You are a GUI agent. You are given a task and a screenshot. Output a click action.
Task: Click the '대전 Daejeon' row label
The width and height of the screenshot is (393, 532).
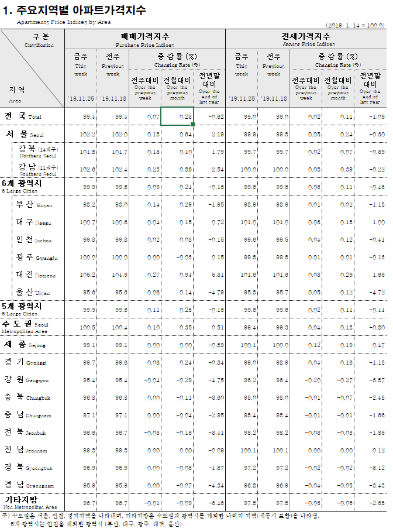[x=36, y=275]
